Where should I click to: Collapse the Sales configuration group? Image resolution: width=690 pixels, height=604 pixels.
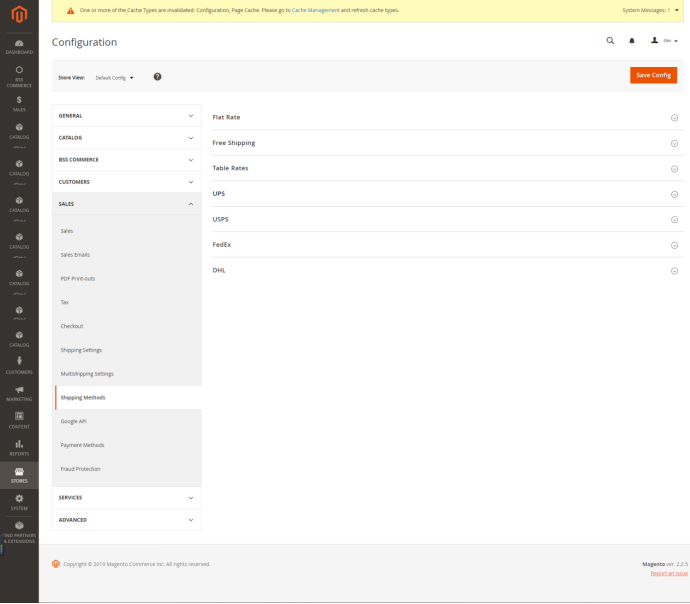(x=126, y=204)
